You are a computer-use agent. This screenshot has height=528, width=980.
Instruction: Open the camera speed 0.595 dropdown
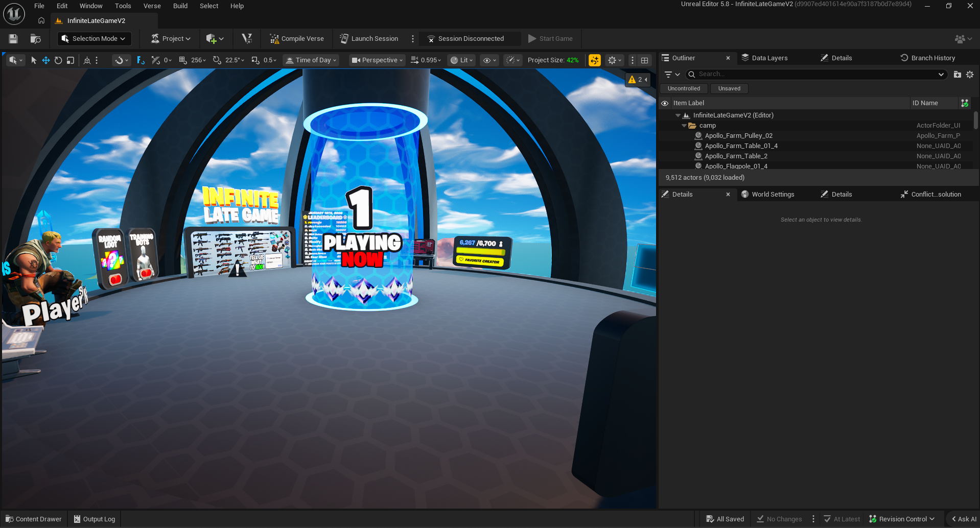[426, 60]
